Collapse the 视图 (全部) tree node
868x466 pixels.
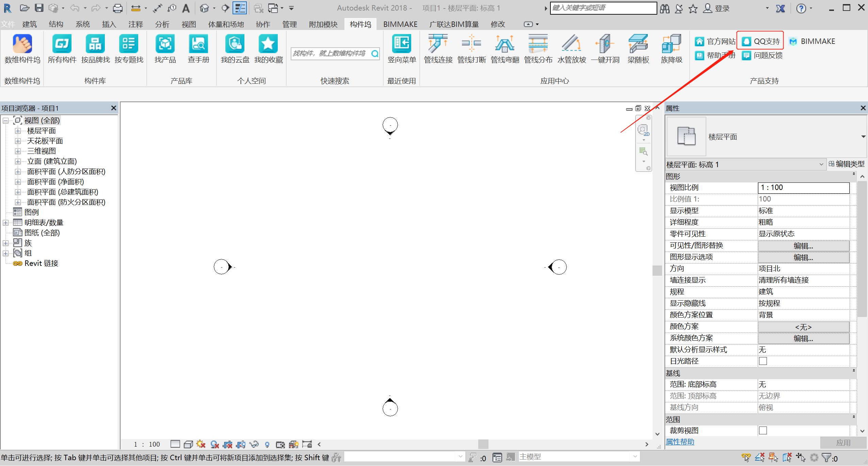click(x=6, y=121)
